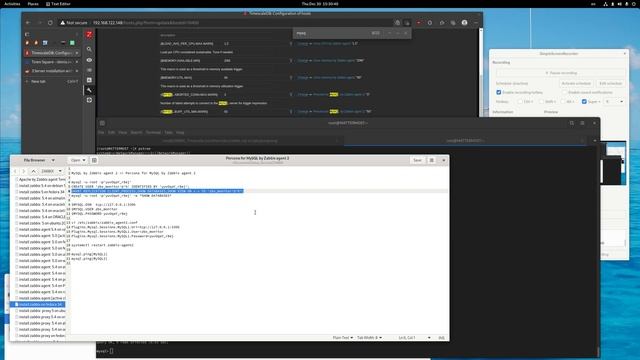Click the File Browser forward arrow
The width and height of the screenshot is (640, 360).
[24, 171]
